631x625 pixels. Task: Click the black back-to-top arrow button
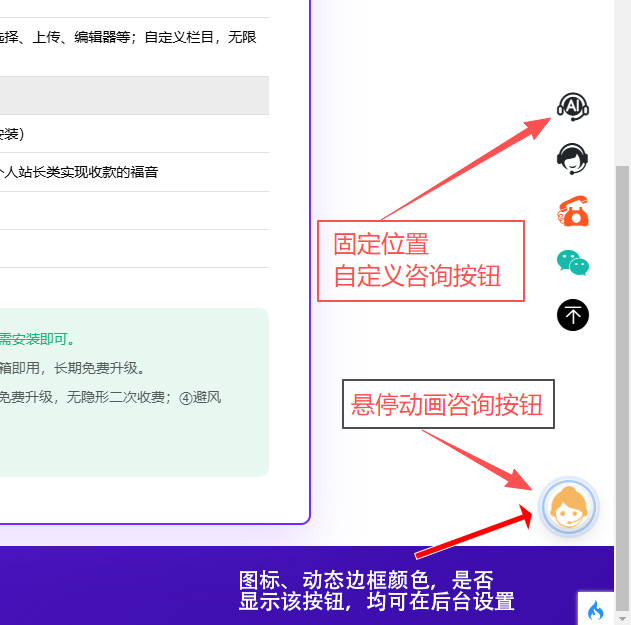pos(573,315)
